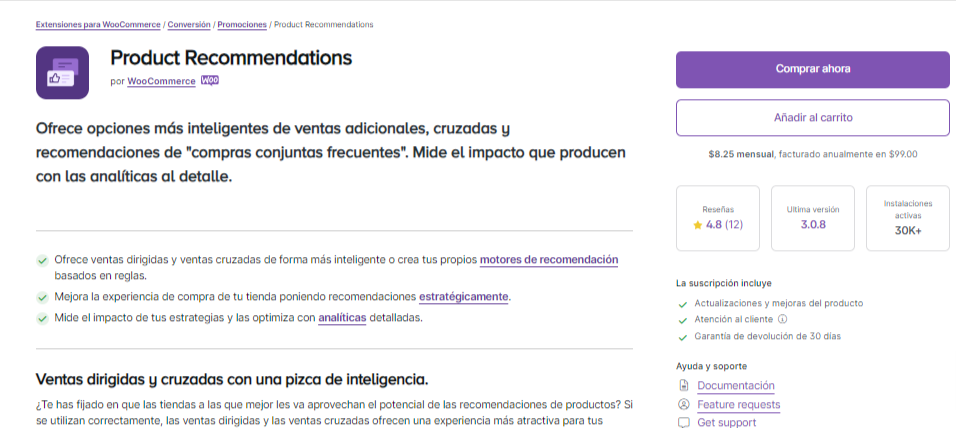Click the green check beside 'Mejora la experiencia'

point(42,298)
